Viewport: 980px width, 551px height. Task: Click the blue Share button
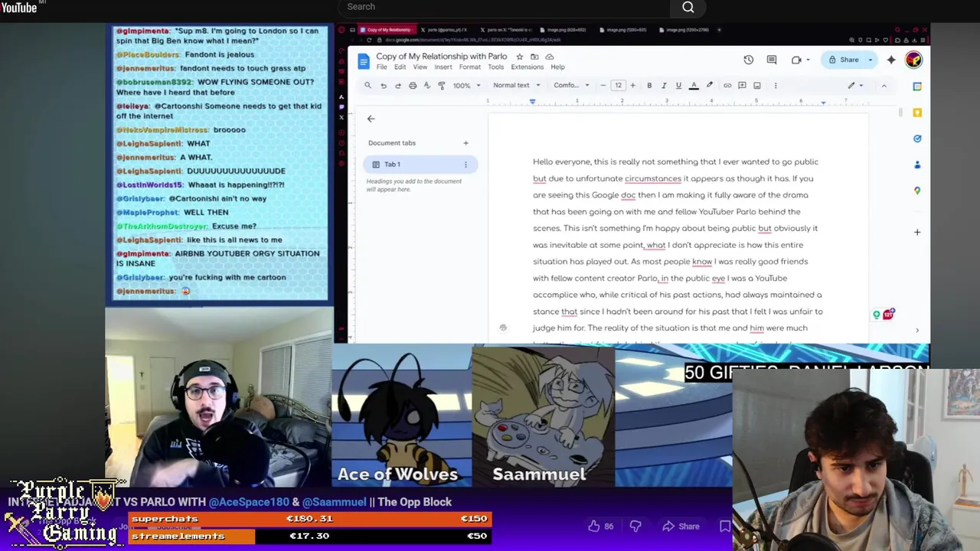[844, 60]
